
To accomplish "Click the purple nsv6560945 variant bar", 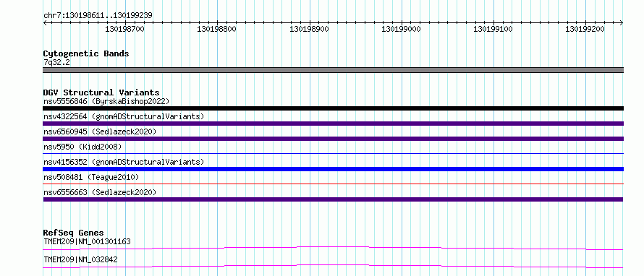I will pyautogui.click(x=333, y=139).
